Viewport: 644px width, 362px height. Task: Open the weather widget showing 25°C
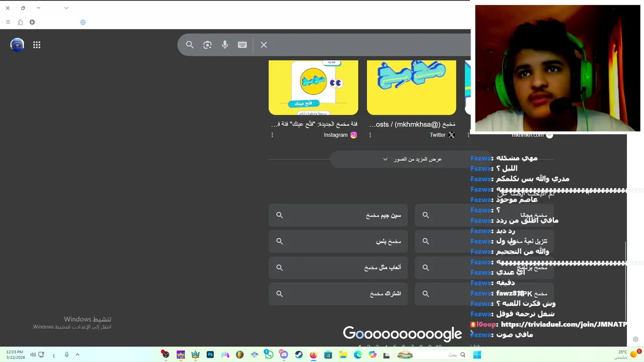point(626,354)
